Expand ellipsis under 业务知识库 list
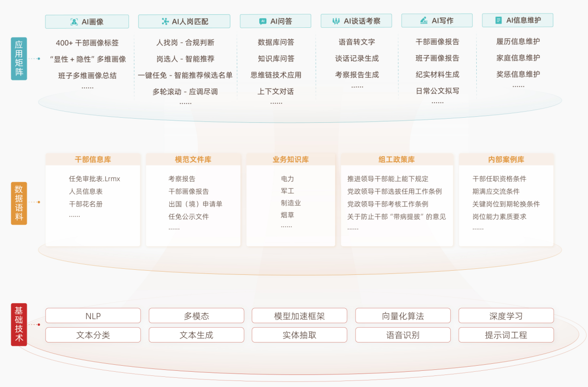Screen dimensions: 588x387 click(x=286, y=227)
